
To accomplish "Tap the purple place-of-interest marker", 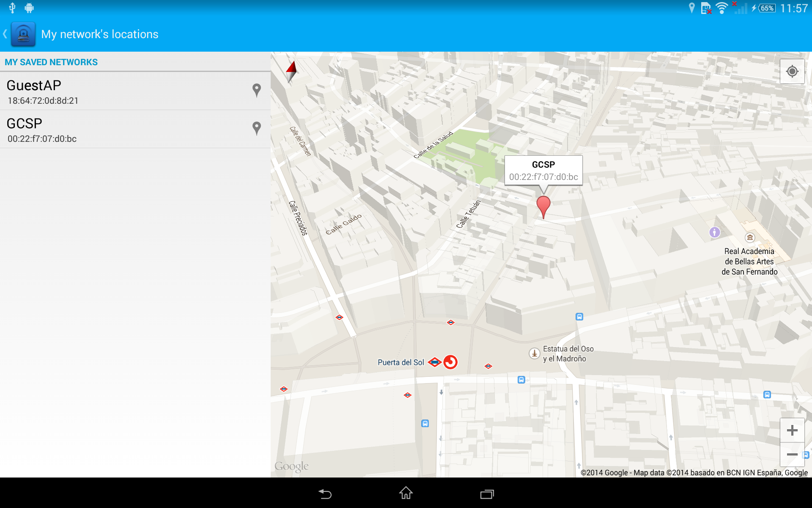I will 714,232.
